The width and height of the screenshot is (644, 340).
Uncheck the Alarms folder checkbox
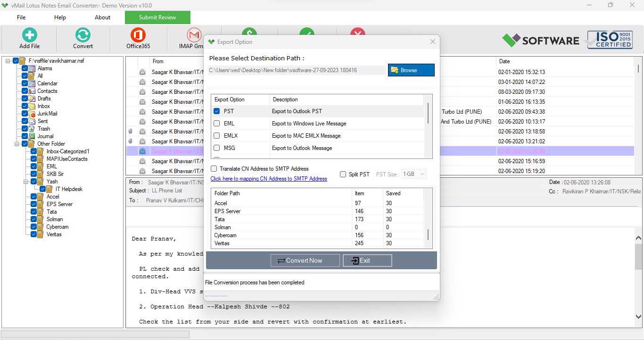point(25,68)
